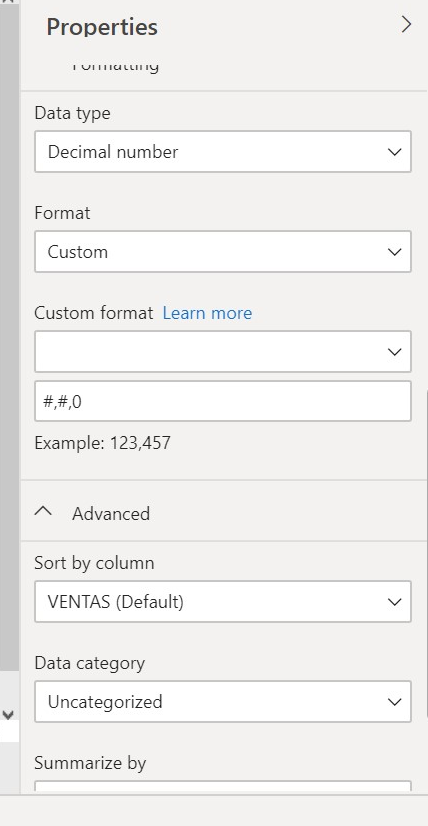Click the Data category label
Viewport: 428px width, 826px height.
(90, 663)
